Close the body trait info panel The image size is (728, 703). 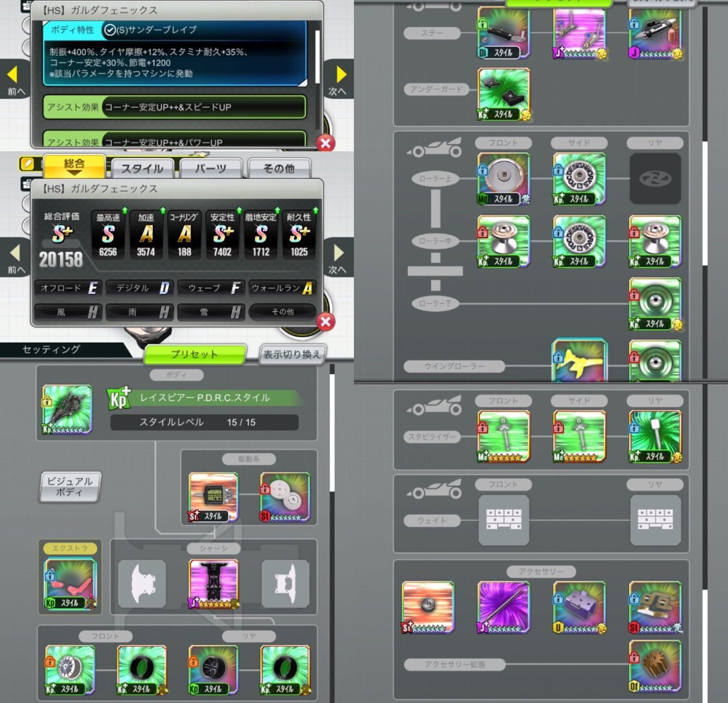pyautogui.click(x=325, y=143)
